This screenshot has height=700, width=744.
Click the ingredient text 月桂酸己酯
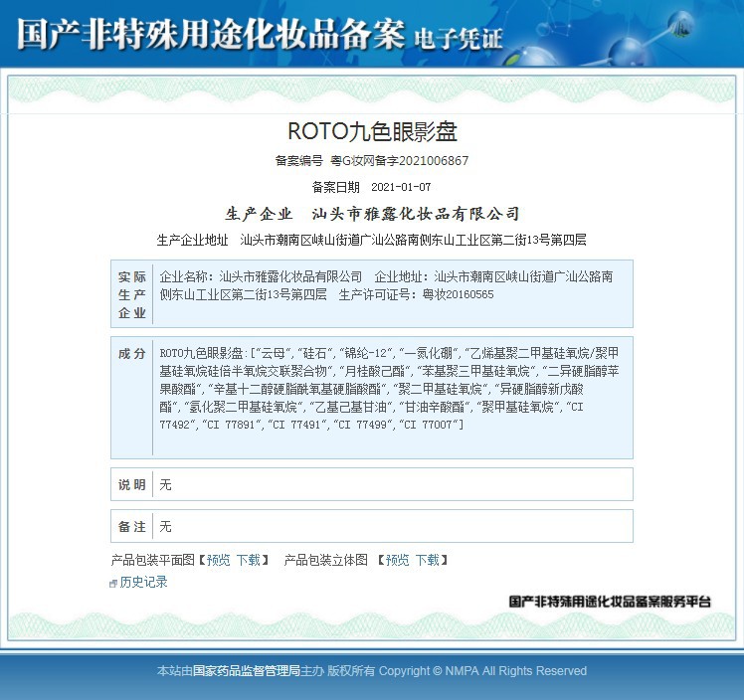pos(375,371)
